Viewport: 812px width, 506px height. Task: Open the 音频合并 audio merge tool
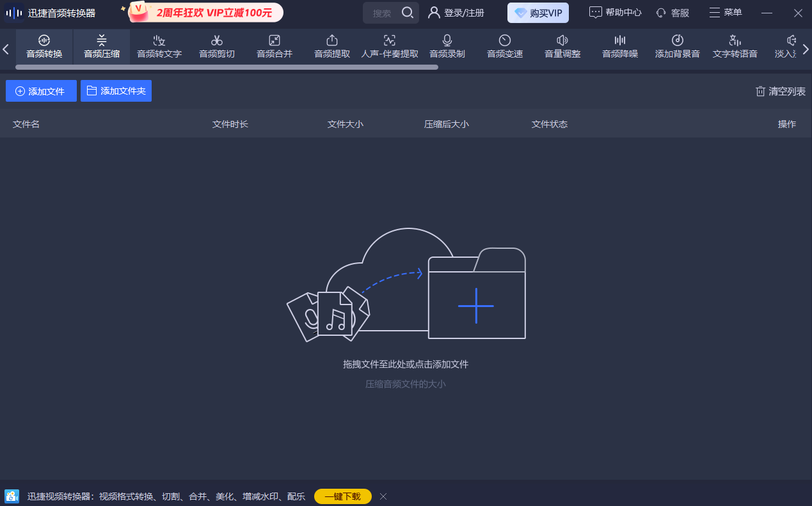pyautogui.click(x=274, y=47)
